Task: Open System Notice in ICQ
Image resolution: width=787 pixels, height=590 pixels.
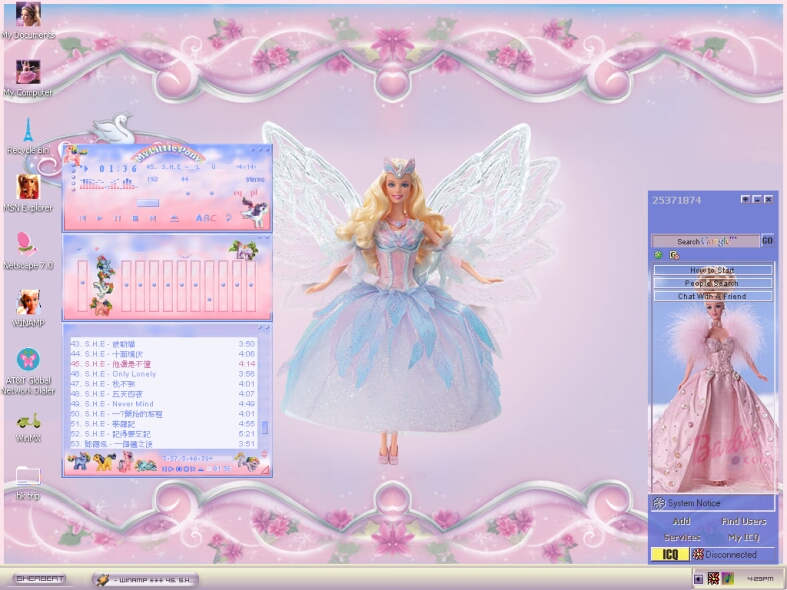Action: 712,503
